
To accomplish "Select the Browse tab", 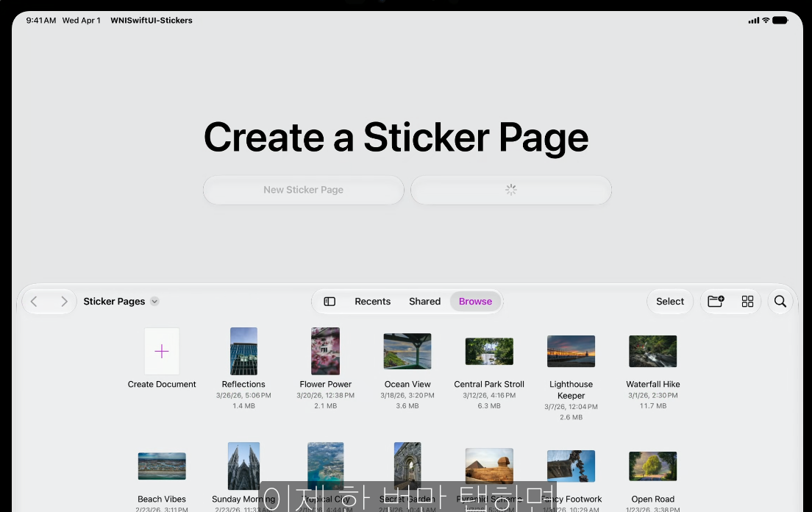I will [475, 302].
